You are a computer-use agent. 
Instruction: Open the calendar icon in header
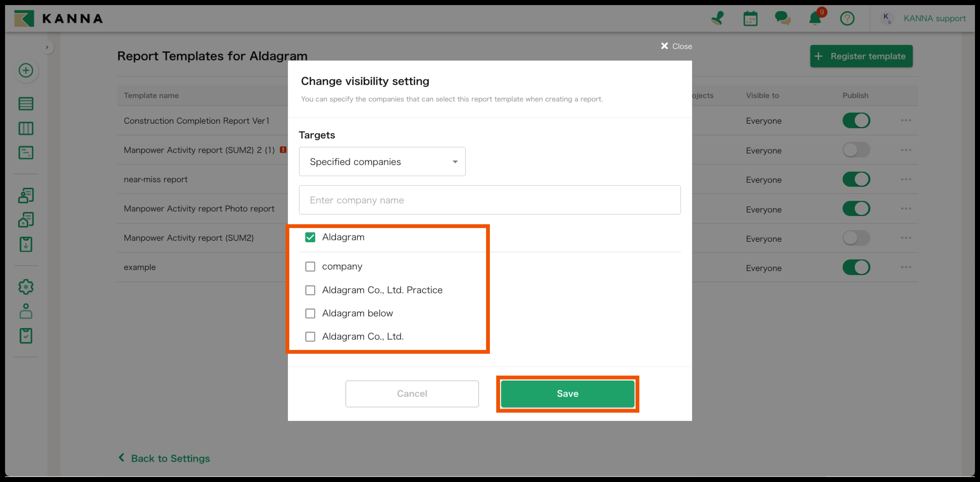coord(750,18)
